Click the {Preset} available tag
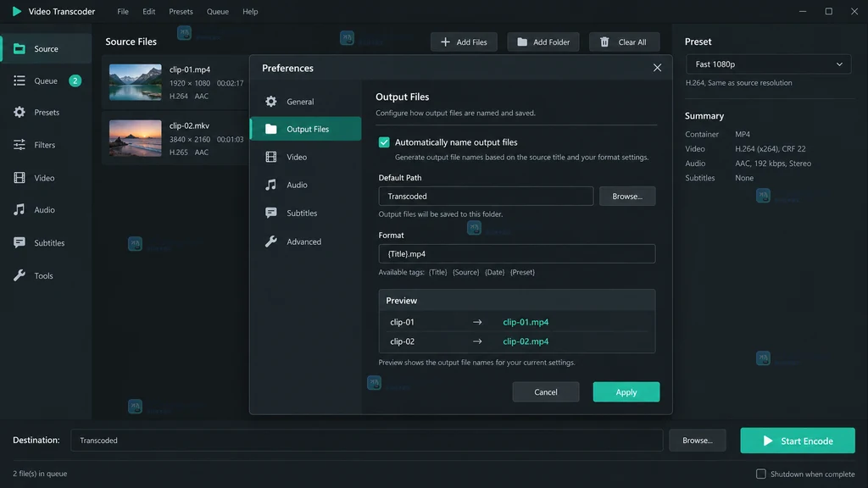The height and width of the screenshot is (488, 868). [522, 272]
